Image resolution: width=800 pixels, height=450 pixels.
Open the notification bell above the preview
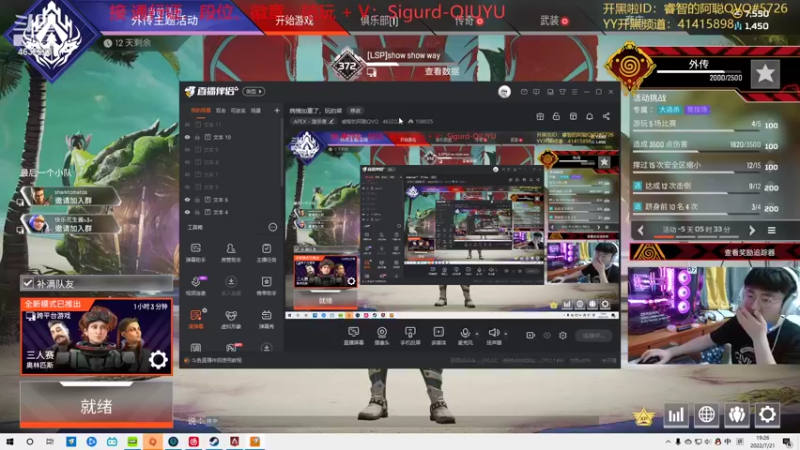pos(589,116)
